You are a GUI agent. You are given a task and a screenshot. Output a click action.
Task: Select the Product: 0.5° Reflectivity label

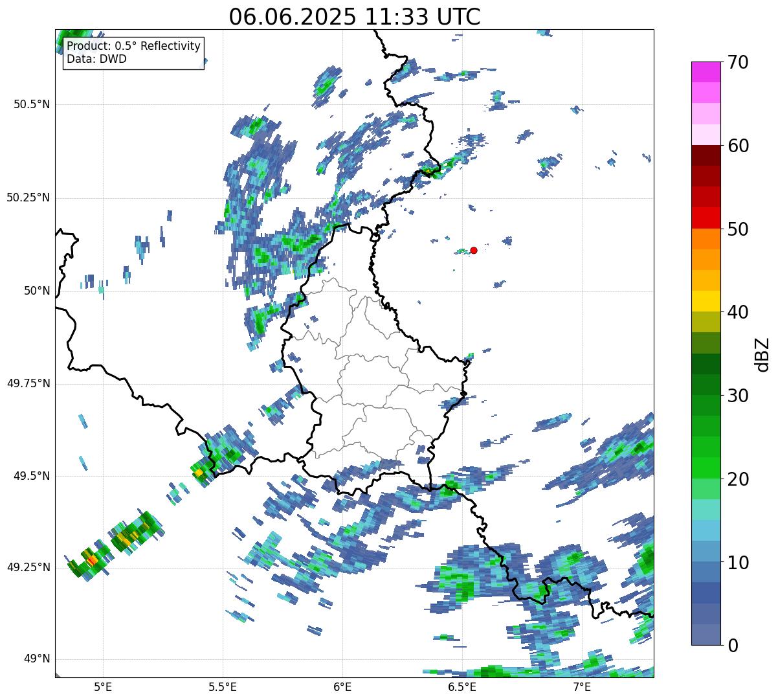point(133,47)
